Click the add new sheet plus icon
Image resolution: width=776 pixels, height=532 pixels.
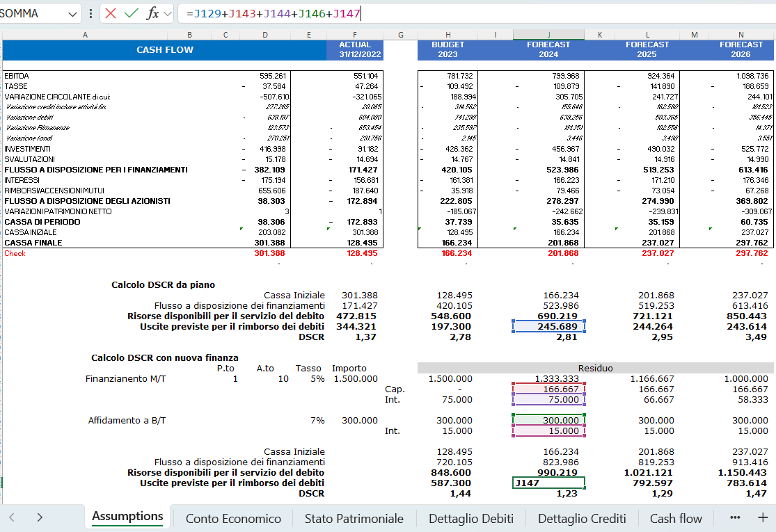[762, 517]
